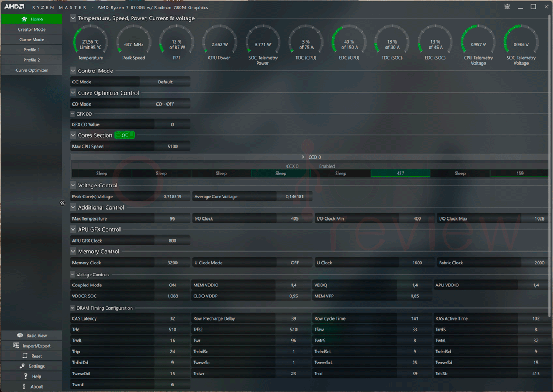This screenshot has height=392, width=553.
Task: Collapse DRAM Timing Configuration subsection
Action: coord(72,308)
